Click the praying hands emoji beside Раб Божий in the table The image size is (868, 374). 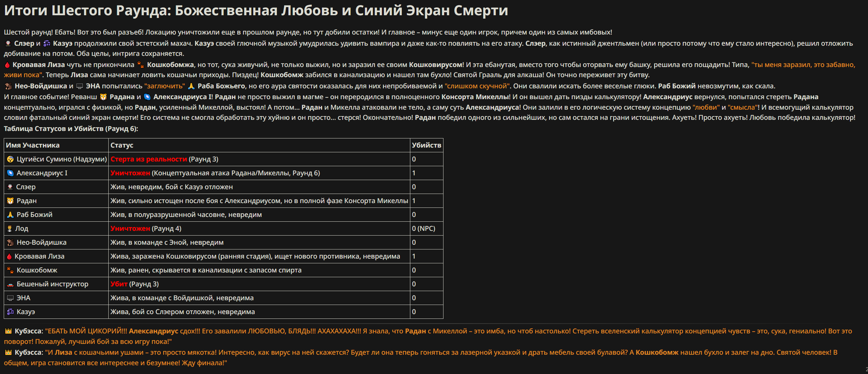[x=10, y=215]
